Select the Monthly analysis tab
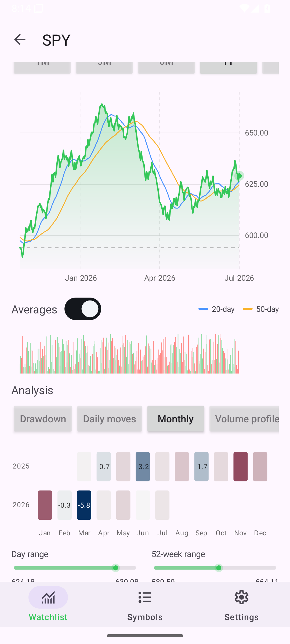Image resolution: width=290 pixels, height=644 pixels. (176, 419)
